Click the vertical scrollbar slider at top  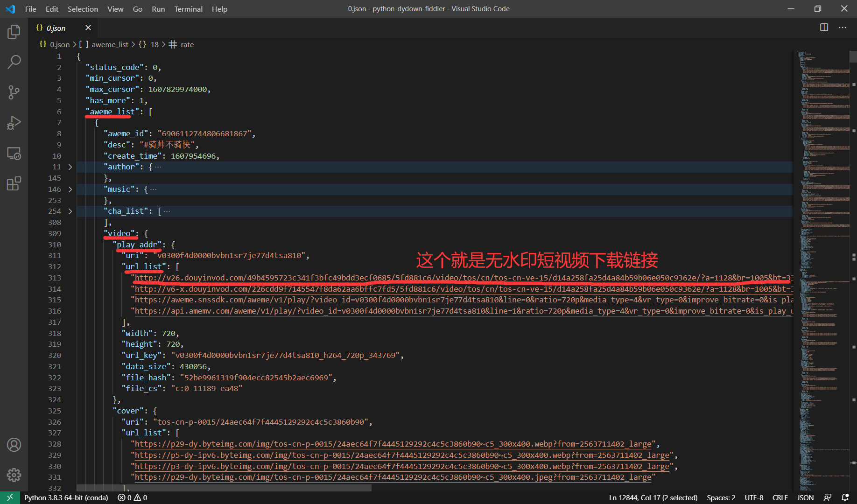853,56
